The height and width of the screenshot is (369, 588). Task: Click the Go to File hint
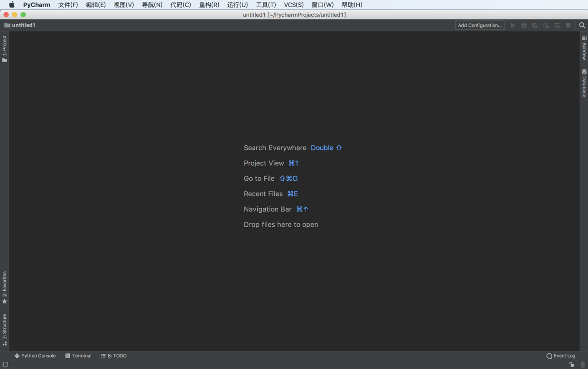coord(271,178)
